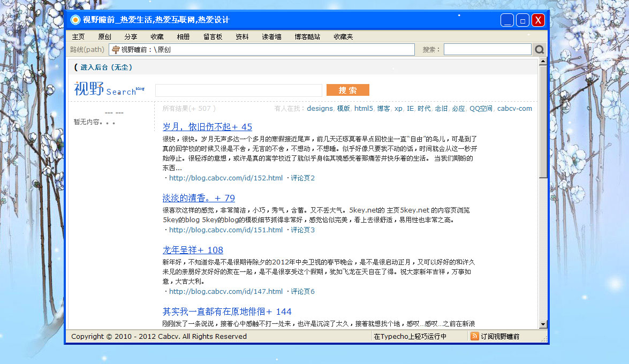Click the site logo icon in the title bar

pyautogui.click(x=75, y=19)
